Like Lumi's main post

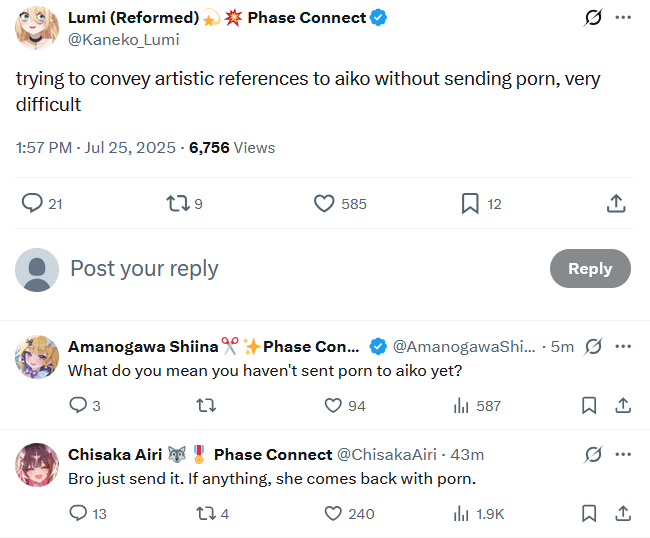[x=324, y=203]
